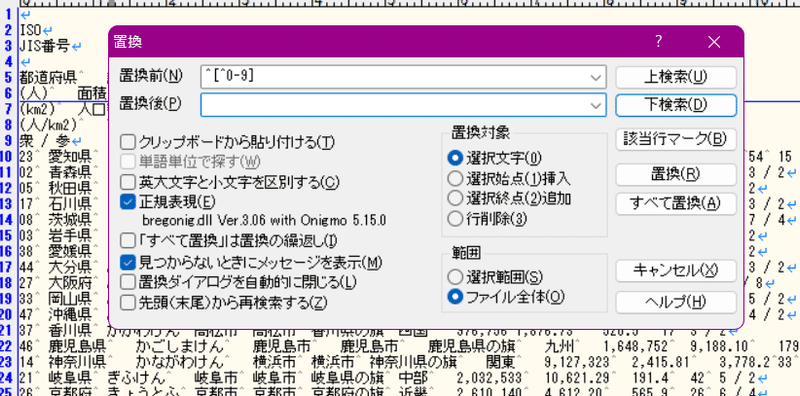Click 'ぎふけん' in editor line 24

pos(136,379)
